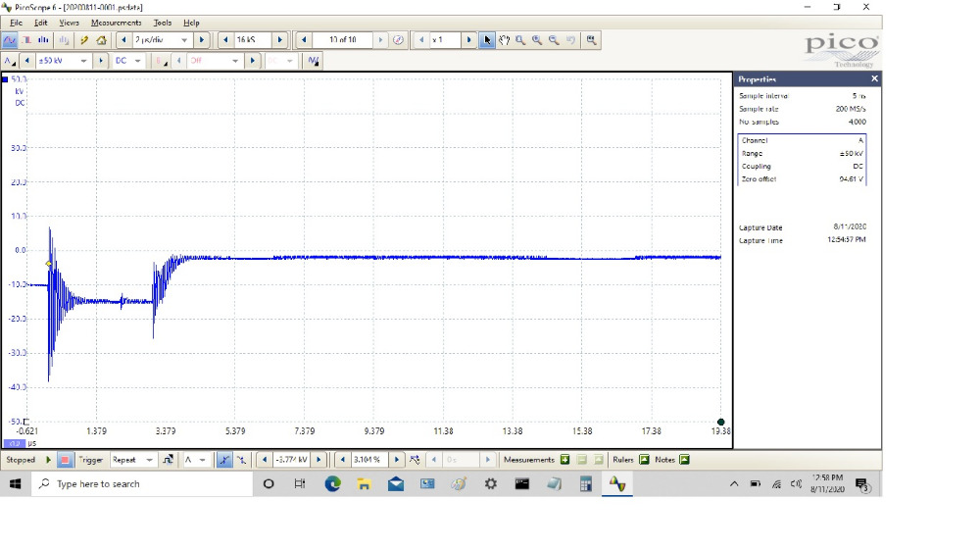Increase horizontal zoom factor x1

coord(468,40)
